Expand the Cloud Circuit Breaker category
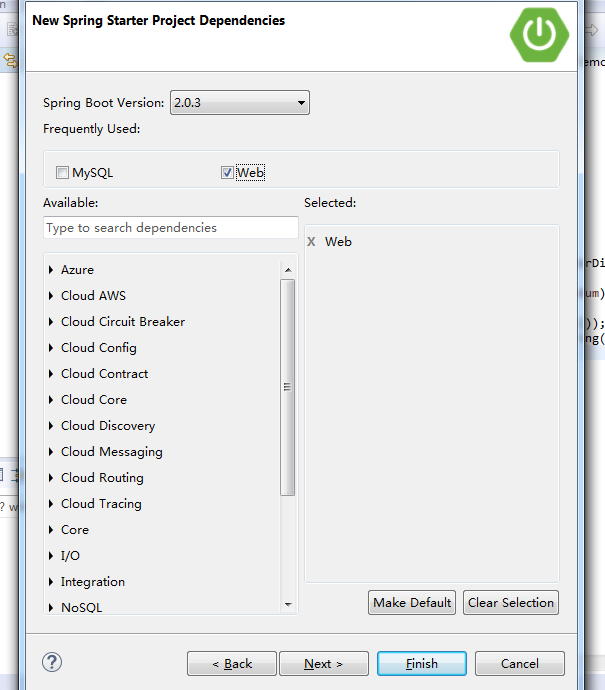The width and height of the screenshot is (605, 690). 51,322
